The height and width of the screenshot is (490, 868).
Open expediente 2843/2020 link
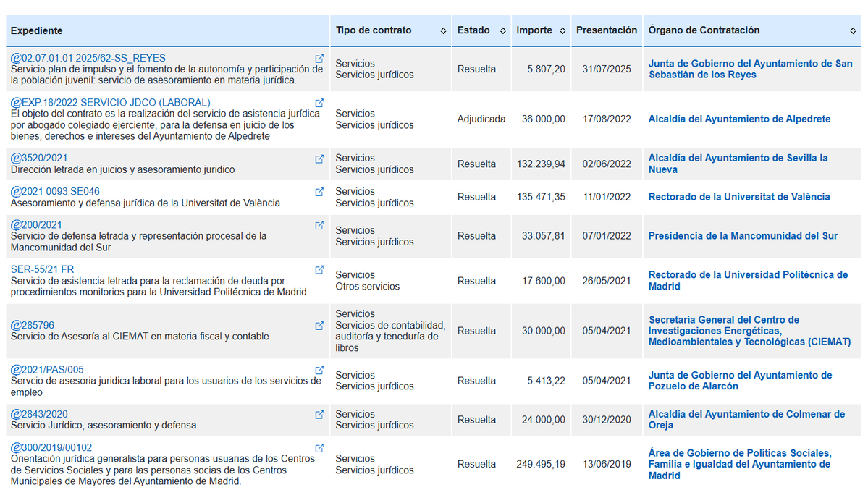point(39,414)
